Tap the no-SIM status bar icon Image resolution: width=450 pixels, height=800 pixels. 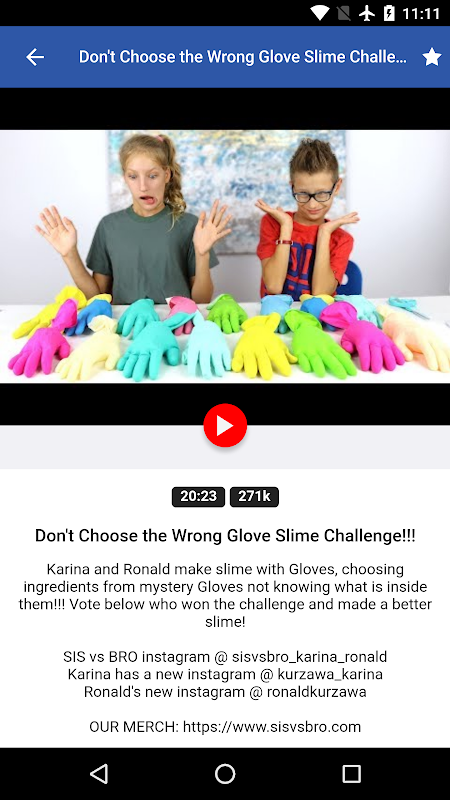344,13
